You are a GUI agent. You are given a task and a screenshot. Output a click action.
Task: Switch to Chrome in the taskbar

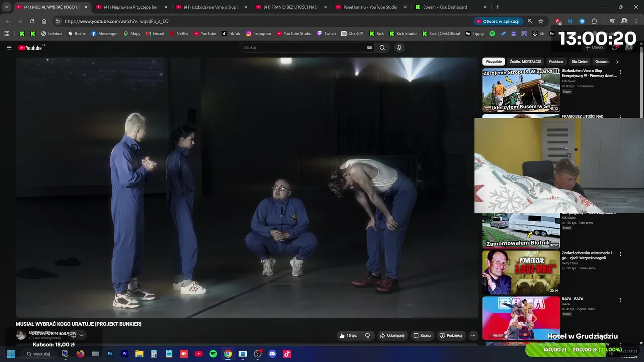(228, 354)
